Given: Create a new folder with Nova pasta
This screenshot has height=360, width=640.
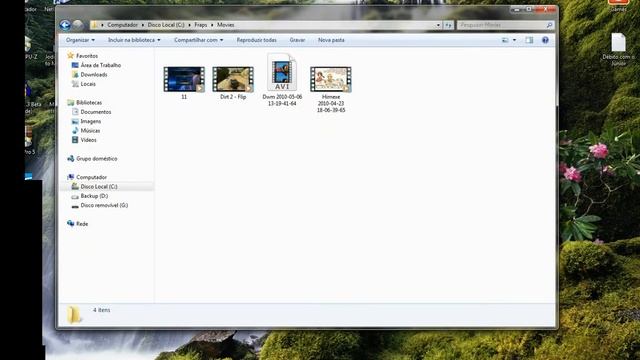Looking at the screenshot, I should tap(331, 40).
